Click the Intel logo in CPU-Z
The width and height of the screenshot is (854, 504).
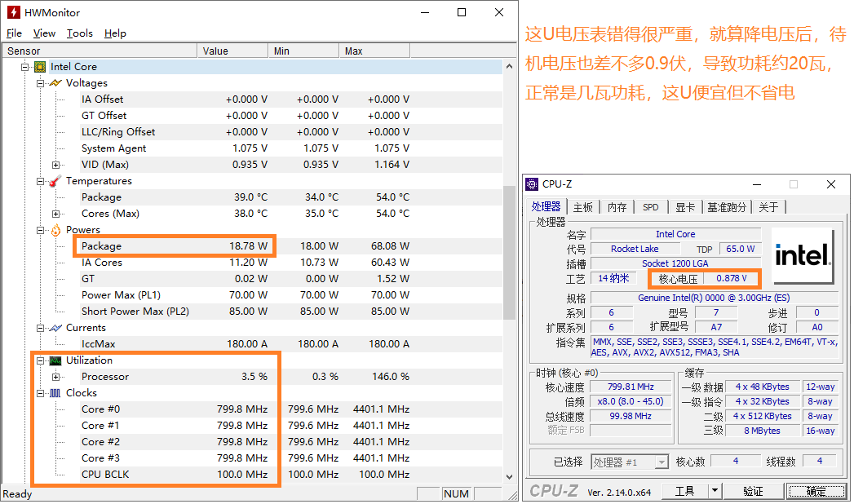pyautogui.click(x=803, y=255)
